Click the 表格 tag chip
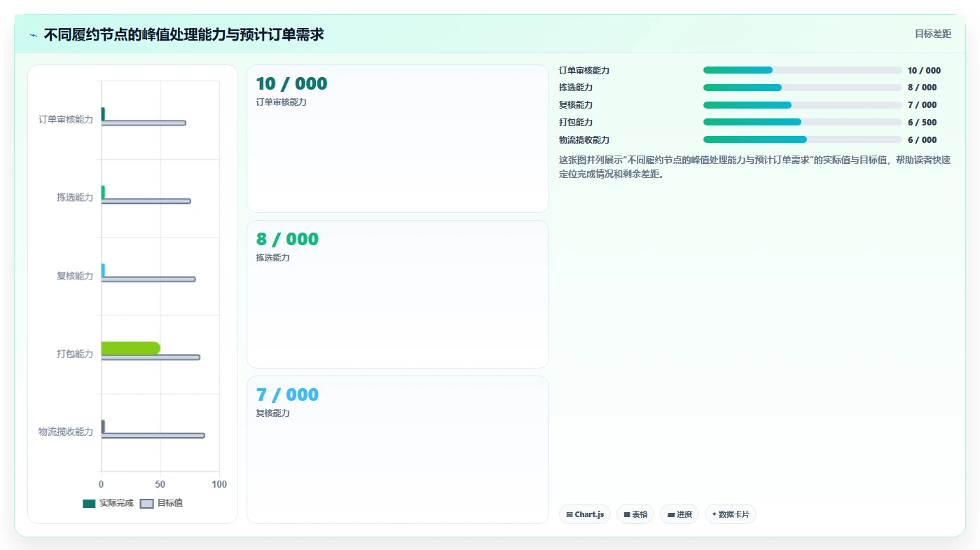 coord(635,514)
